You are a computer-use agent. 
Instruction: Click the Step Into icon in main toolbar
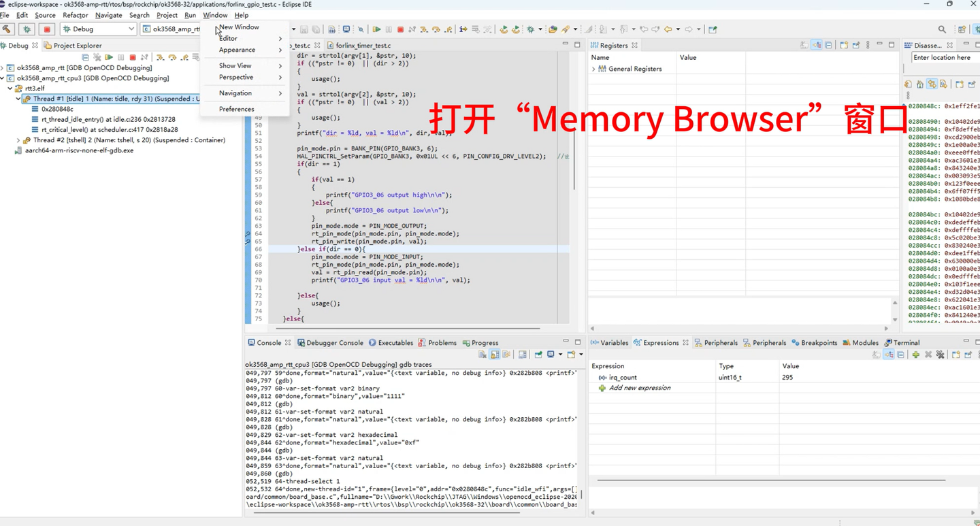pos(424,29)
